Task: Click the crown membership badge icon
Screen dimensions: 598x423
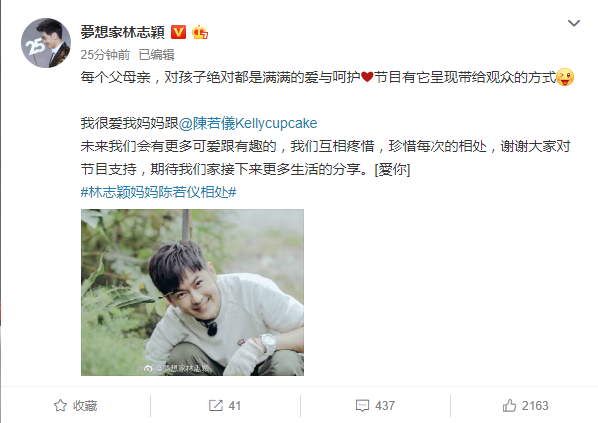Action: 200,32
